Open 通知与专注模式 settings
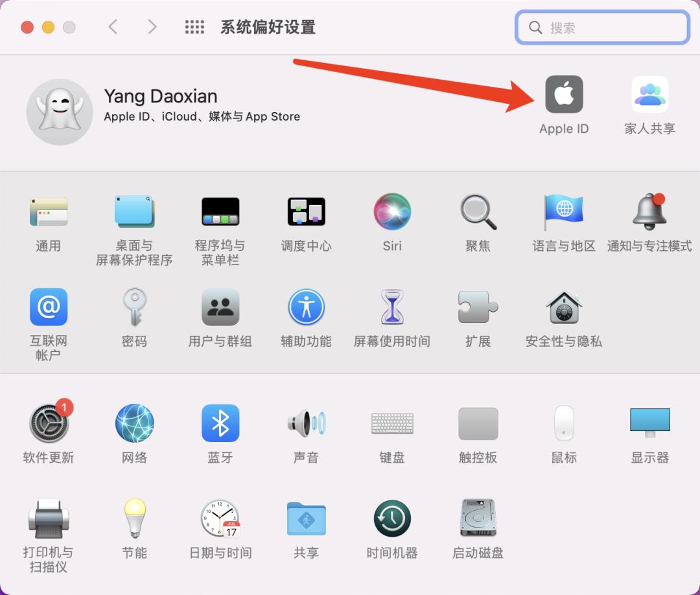Viewport: 700px width, 595px height. 649,211
